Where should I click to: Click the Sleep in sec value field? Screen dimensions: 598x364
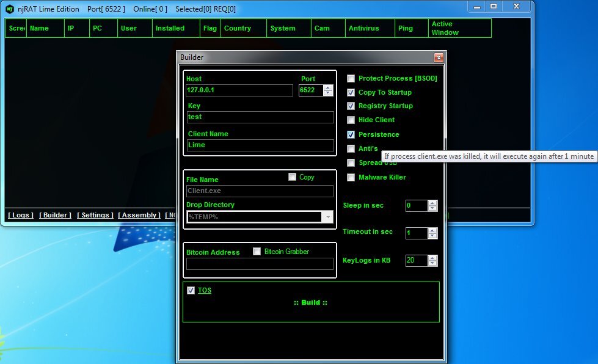tap(417, 206)
